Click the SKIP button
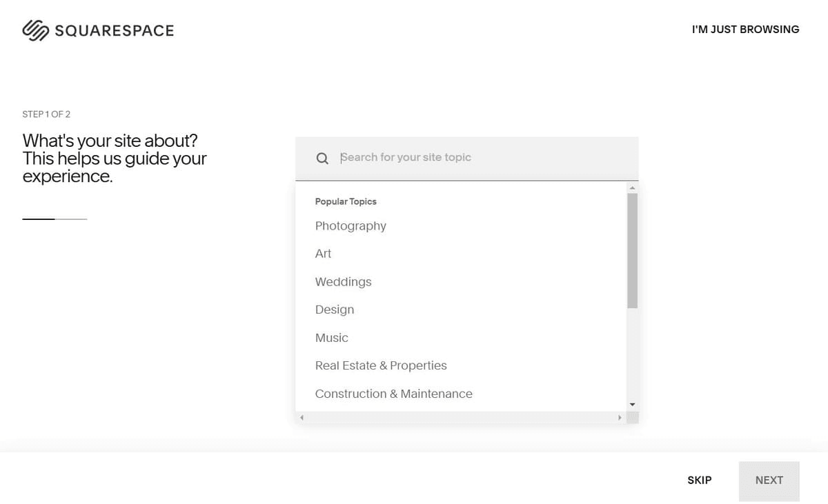This screenshot has height=504, width=828. (x=700, y=480)
